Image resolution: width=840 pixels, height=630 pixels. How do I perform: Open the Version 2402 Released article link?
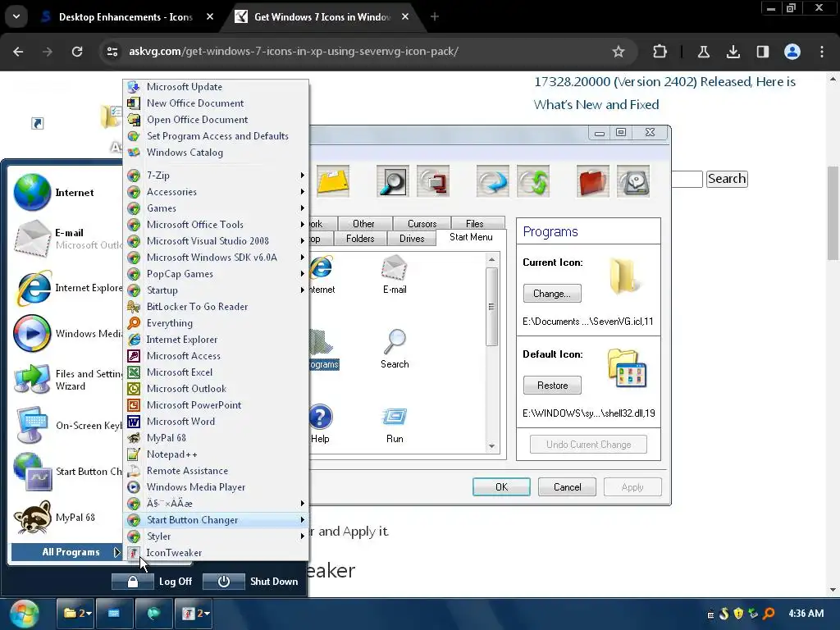[664, 94]
